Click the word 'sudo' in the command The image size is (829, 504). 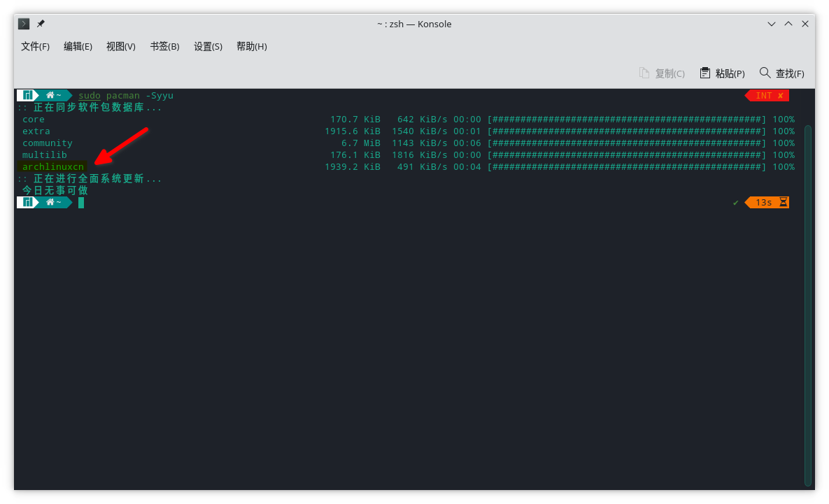[90, 96]
